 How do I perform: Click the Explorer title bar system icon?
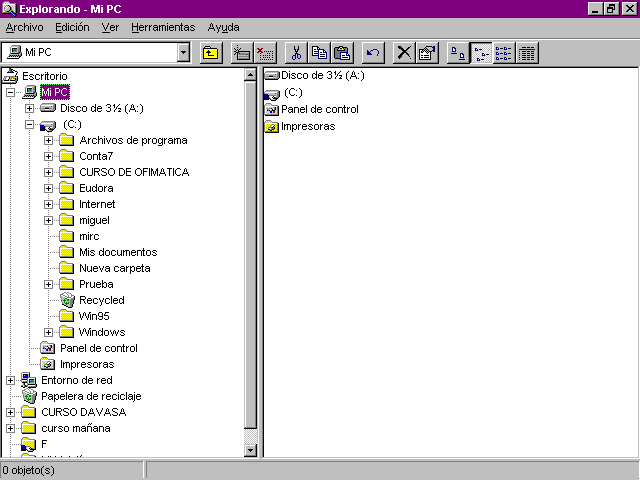click(x=9, y=9)
